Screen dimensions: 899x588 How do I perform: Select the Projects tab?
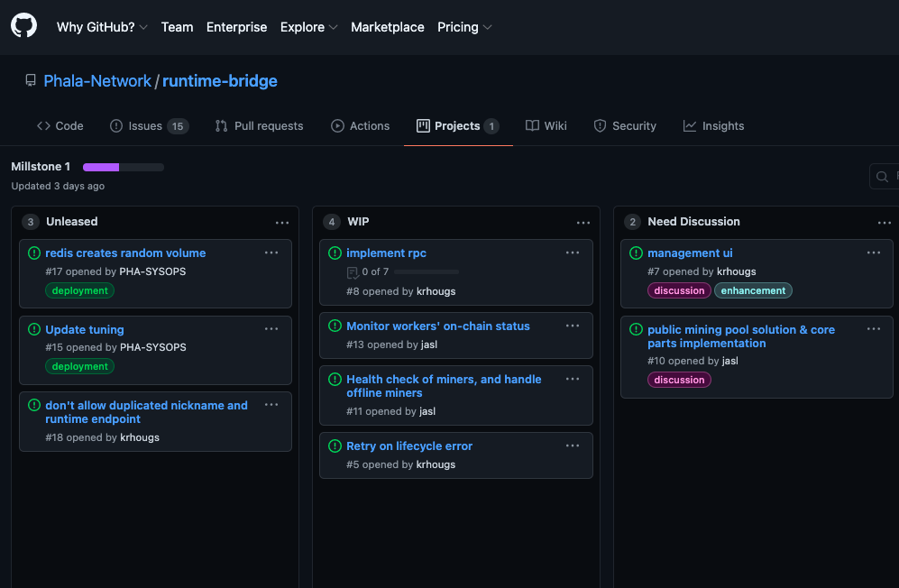[x=457, y=125]
